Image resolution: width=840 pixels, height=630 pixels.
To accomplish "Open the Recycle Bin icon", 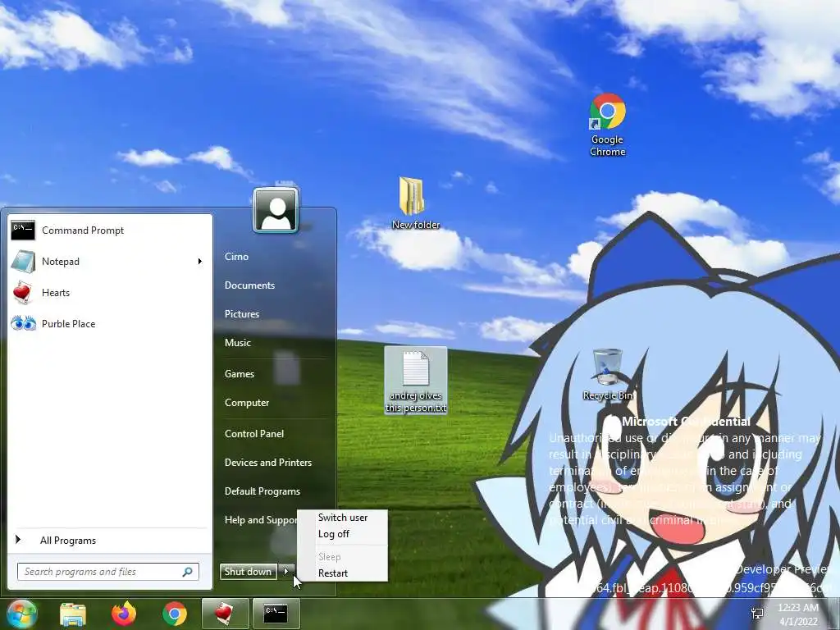I will pyautogui.click(x=608, y=374).
